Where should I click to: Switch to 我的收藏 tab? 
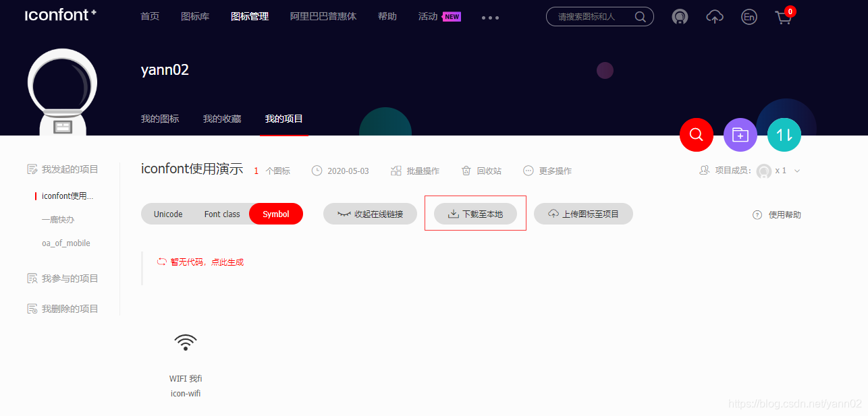pyautogui.click(x=222, y=119)
